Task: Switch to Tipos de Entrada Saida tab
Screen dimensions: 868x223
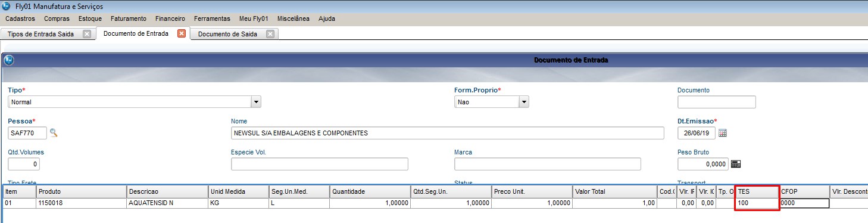Action: point(40,34)
